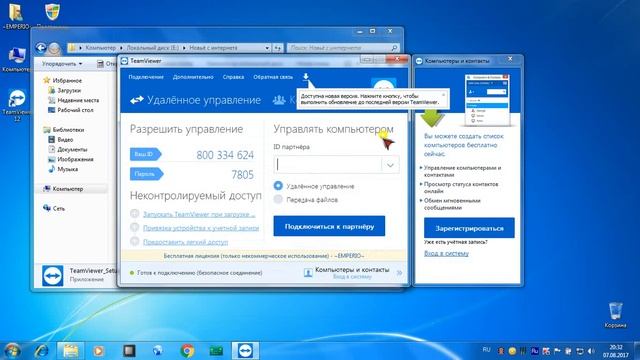Click the Бесплатная лицензия banner text
640x360 pixels.
click(264, 256)
